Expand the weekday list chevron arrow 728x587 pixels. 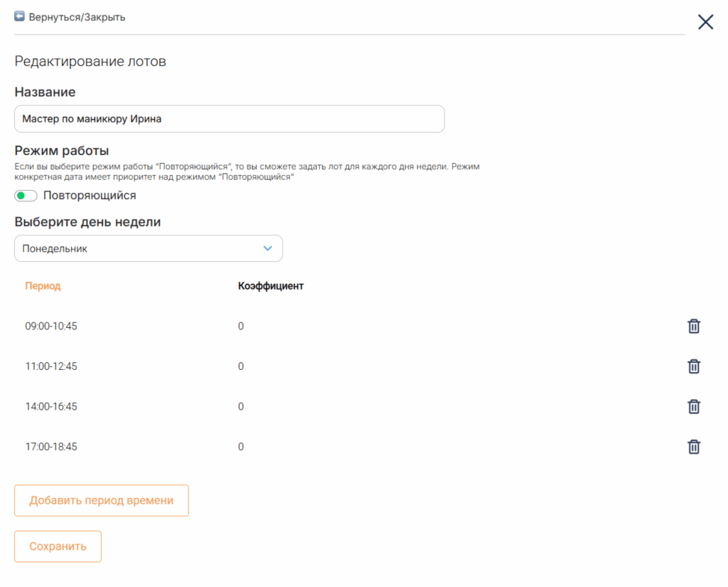click(267, 248)
